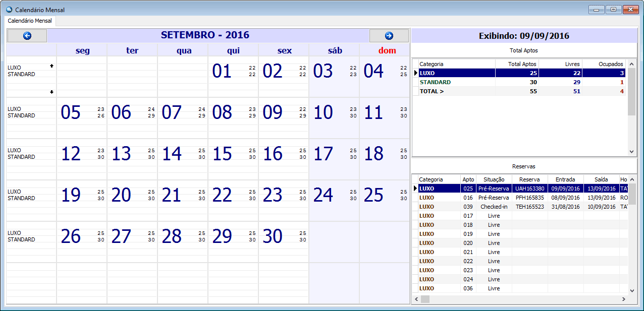The image size is (644, 311).
Task: Click the 'Reserva' column header
Action: click(x=530, y=179)
